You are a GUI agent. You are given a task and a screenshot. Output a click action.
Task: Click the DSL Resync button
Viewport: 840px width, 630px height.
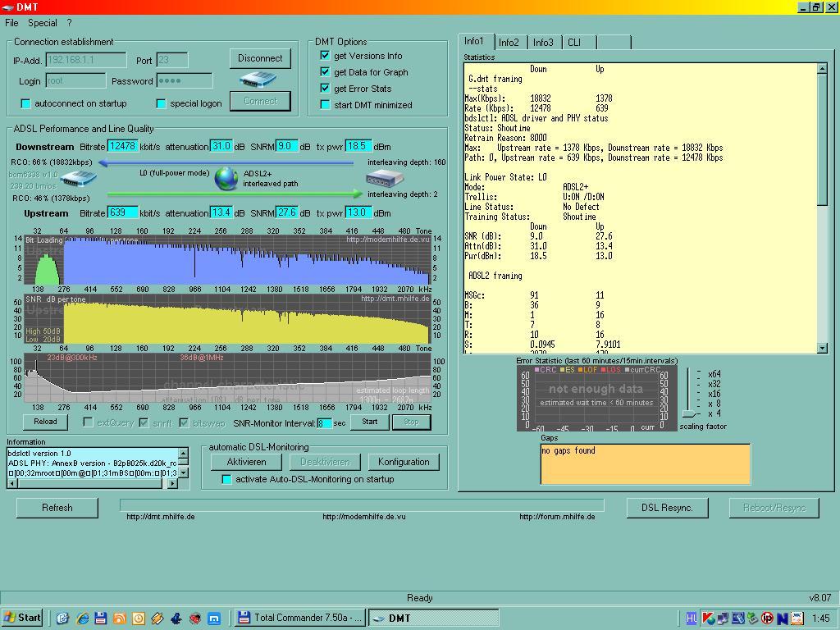pos(668,508)
